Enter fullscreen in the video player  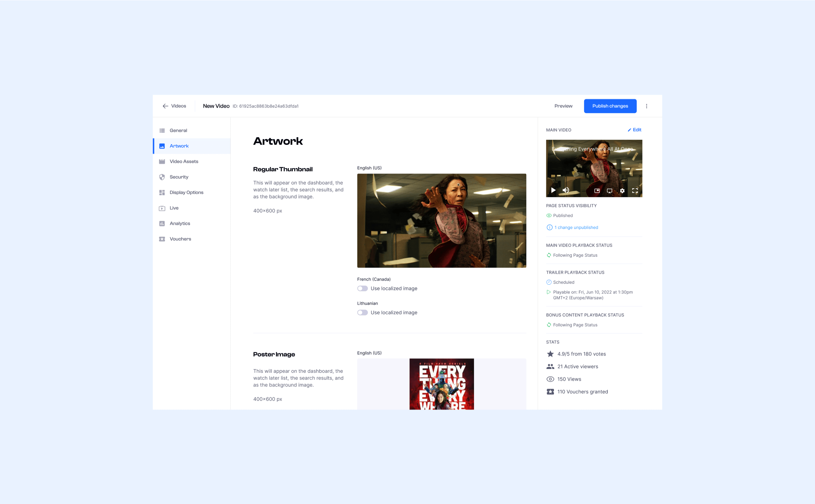(635, 191)
